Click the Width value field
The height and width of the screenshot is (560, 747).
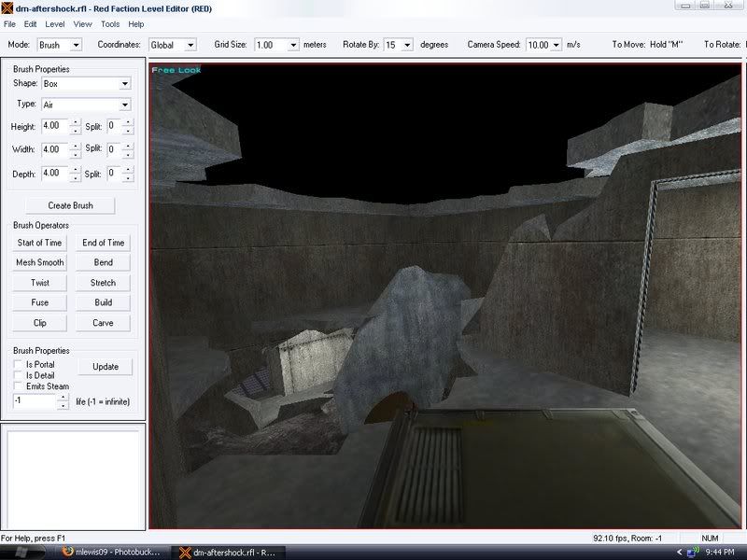55,150
